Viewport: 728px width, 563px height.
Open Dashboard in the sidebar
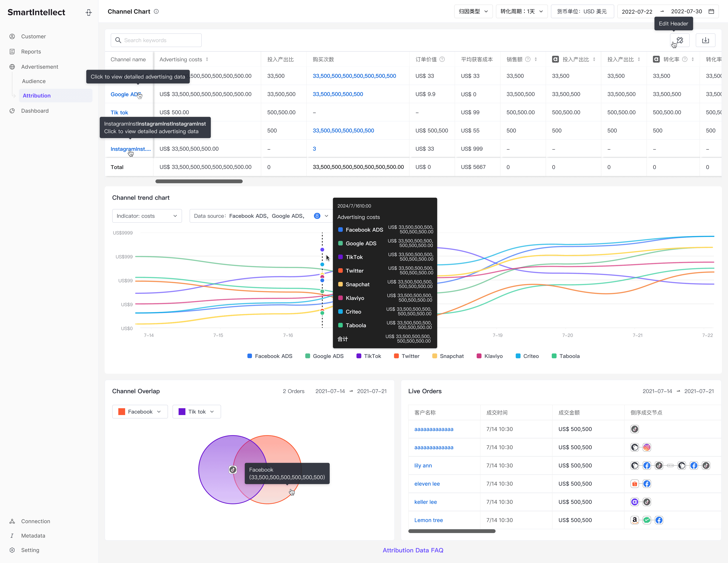tap(35, 111)
